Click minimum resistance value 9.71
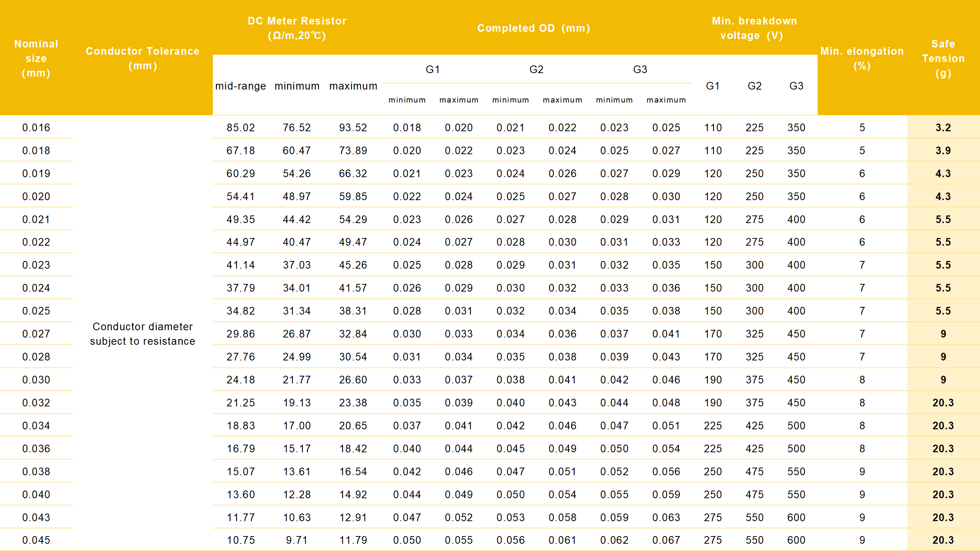 click(297, 540)
